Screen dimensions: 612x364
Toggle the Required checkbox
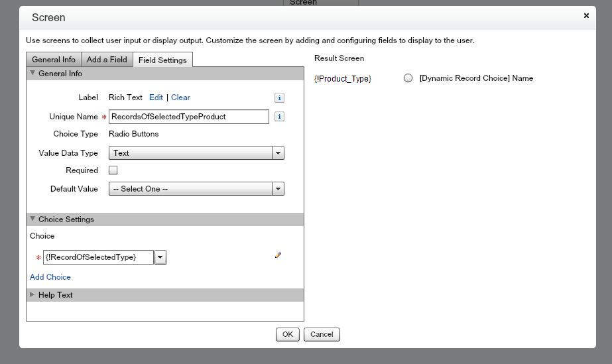(113, 170)
